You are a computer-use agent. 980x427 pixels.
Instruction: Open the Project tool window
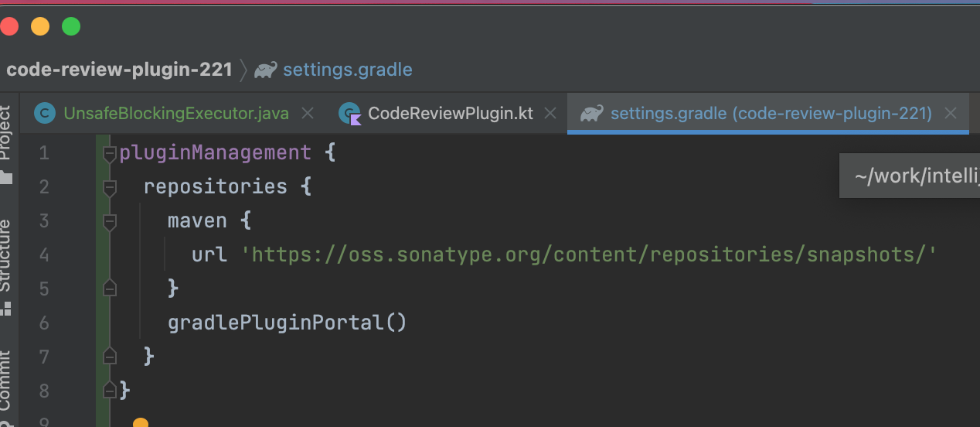6,133
